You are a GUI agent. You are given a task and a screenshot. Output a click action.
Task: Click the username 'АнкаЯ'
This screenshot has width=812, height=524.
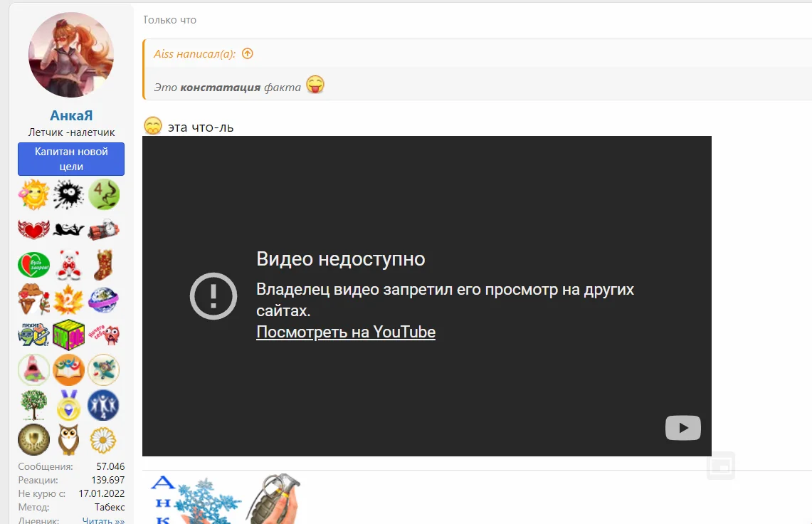tap(70, 116)
